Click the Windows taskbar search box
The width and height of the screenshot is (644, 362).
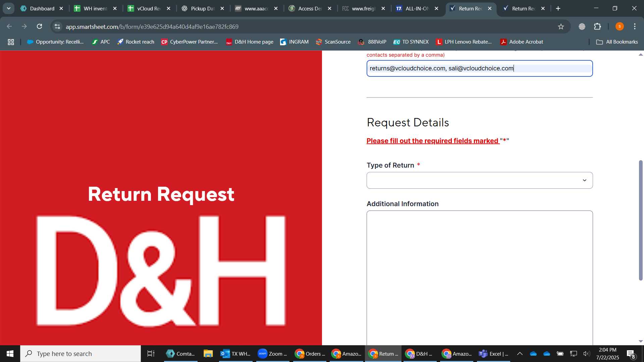pos(80,354)
